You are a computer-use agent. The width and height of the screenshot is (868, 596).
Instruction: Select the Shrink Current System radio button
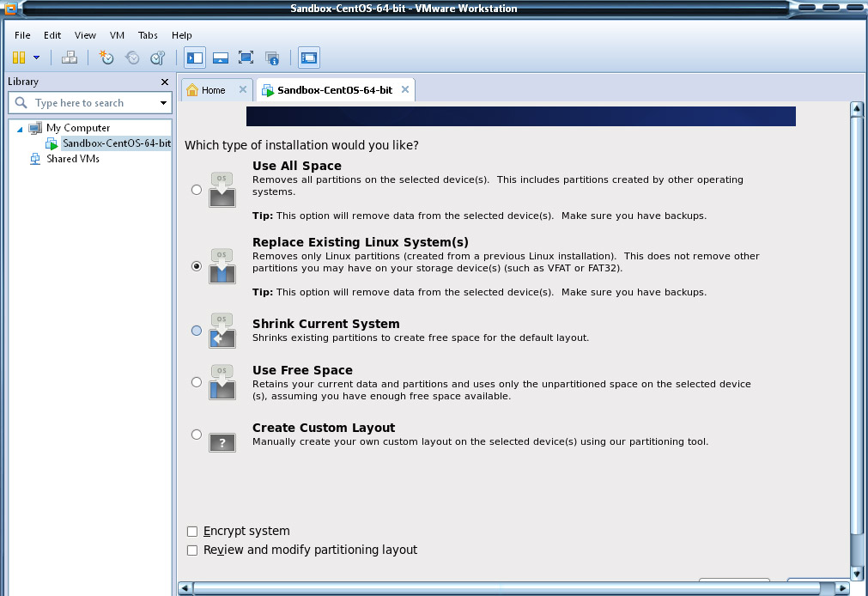(197, 331)
